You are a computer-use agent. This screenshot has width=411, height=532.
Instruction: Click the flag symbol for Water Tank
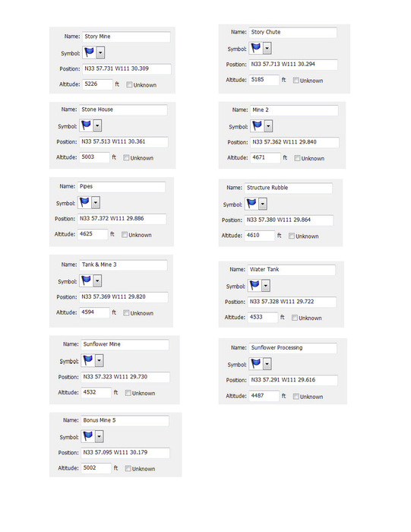(x=255, y=285)
